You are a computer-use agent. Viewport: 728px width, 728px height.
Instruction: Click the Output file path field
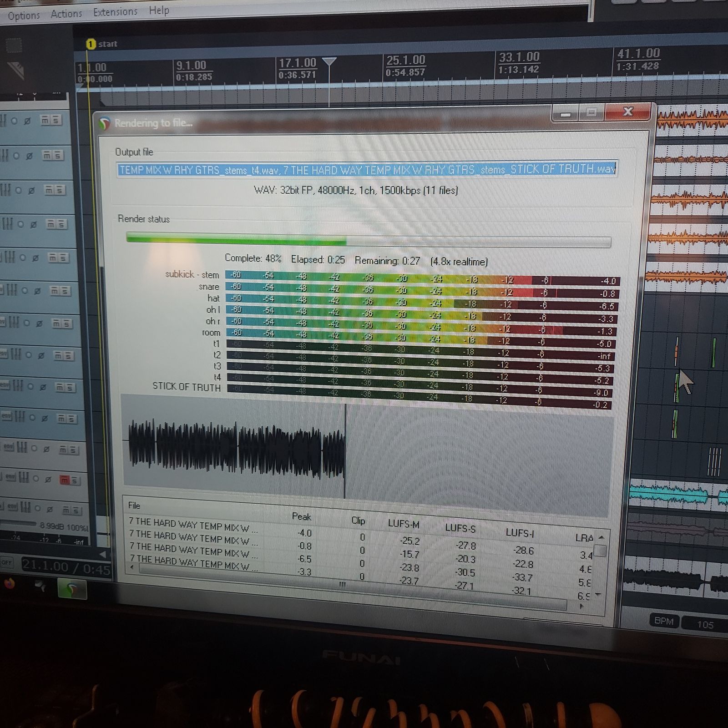click(367, 170)
